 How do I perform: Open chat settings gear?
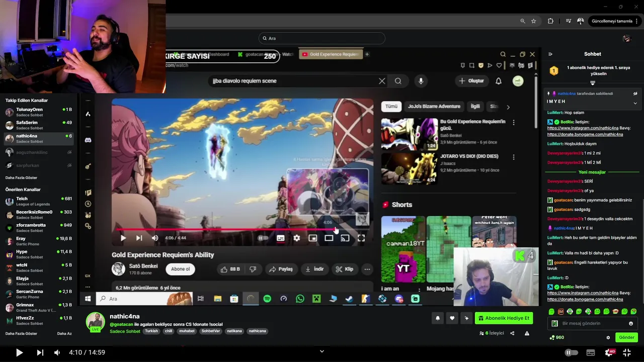point(608,337)
